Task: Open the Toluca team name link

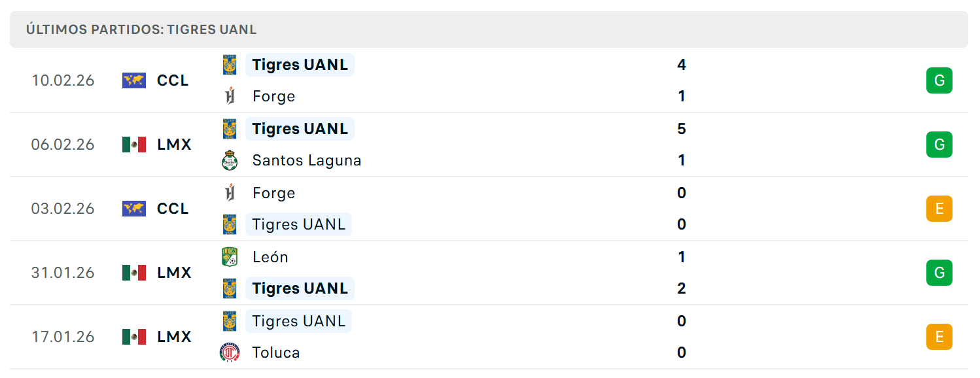Action: pyautogui.click(x=276, y=352)
